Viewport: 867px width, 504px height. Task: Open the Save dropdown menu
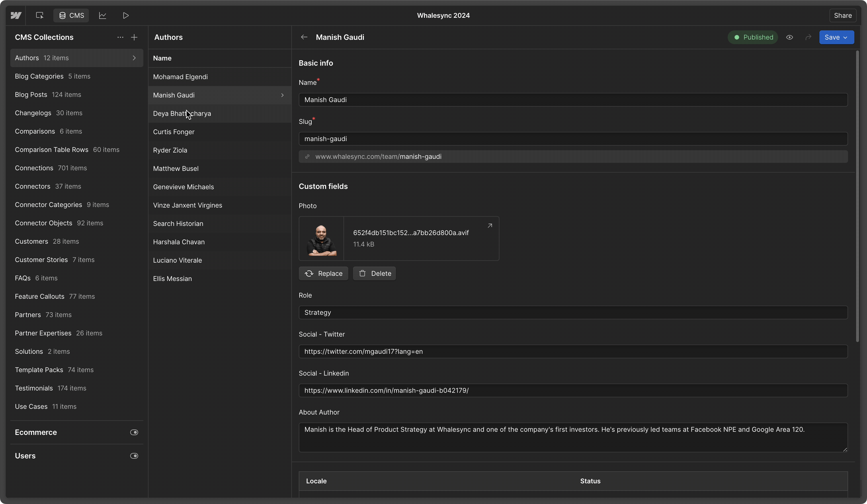point(845,38)
